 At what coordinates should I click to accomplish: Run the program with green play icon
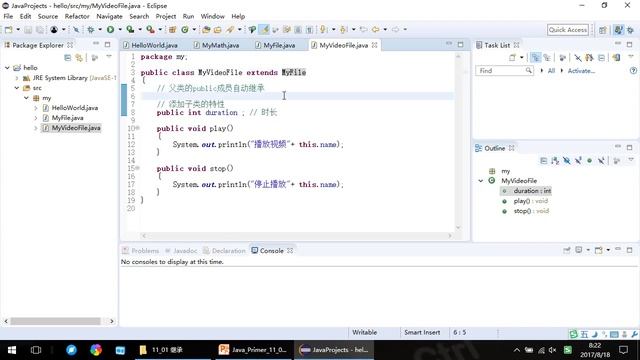point(110,29)
